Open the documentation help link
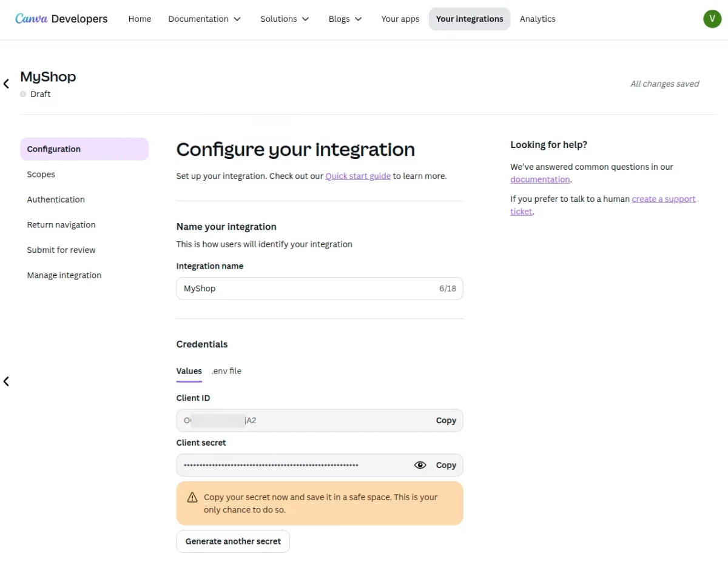 [x=540, y=179]
